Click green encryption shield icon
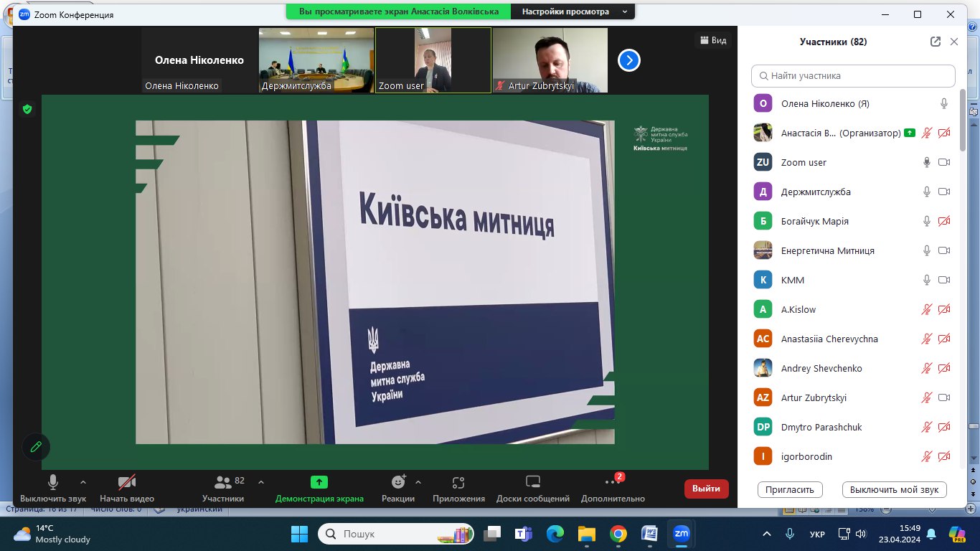The height and width of the screenshot is (551, 980). pyautogui.click(x=27, y=109)
